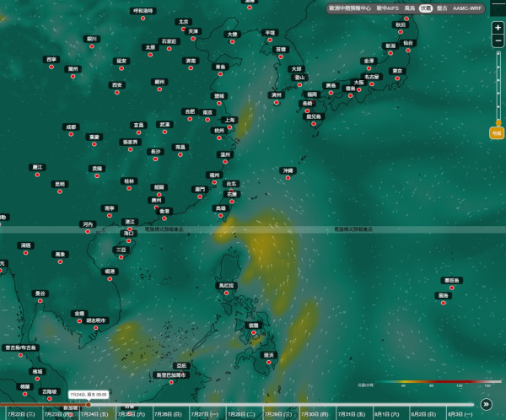
Task: Click the vertical altitude level slider handle
Action: pyautogui.click(x=498, y=122)
